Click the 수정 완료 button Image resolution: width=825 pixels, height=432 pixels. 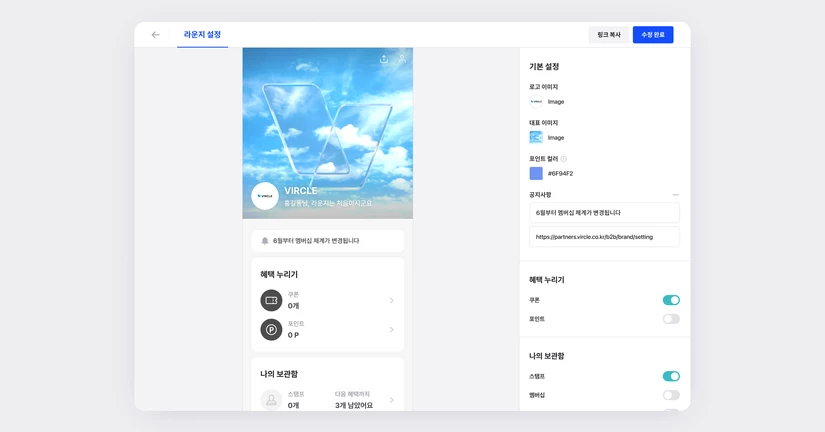653,35
